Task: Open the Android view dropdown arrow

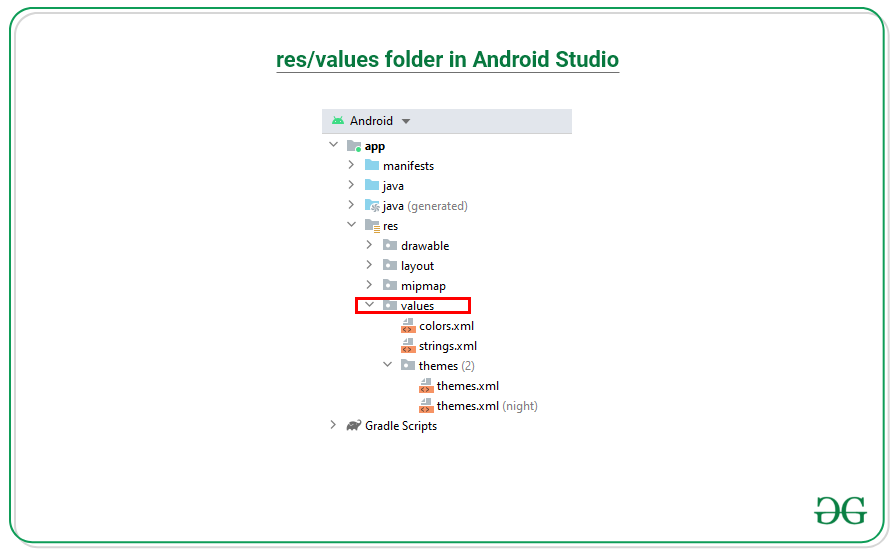Action: coord(406,121)
